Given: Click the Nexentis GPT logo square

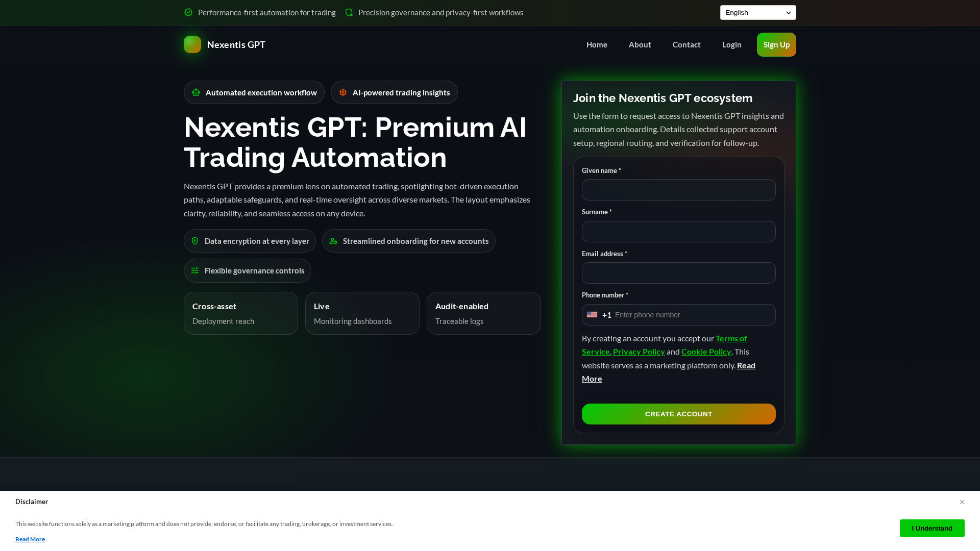Looking at the screenshot, I should pos(192,44).
